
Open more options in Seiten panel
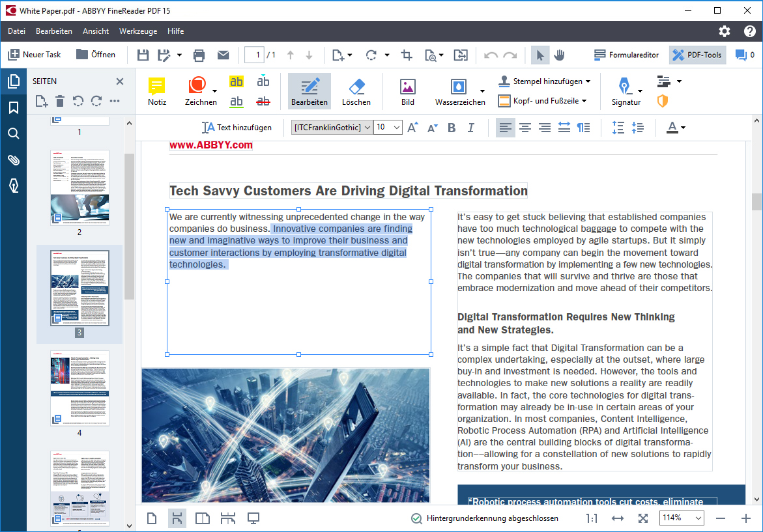coord(115,101)
